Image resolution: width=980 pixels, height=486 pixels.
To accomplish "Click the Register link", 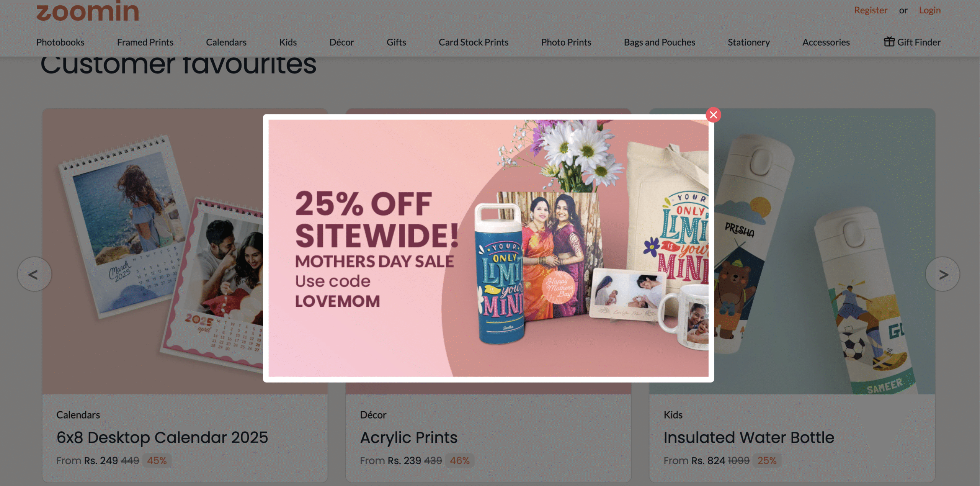I will [871, 10].
